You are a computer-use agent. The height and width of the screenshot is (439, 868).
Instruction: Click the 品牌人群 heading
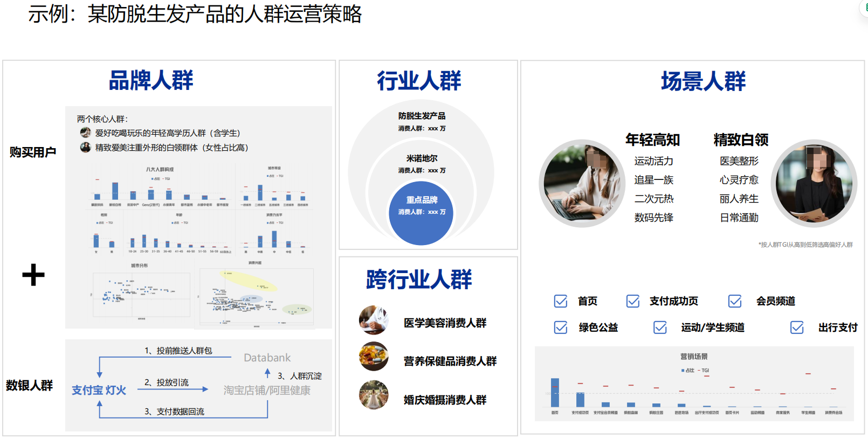click(x=151, y=81)
